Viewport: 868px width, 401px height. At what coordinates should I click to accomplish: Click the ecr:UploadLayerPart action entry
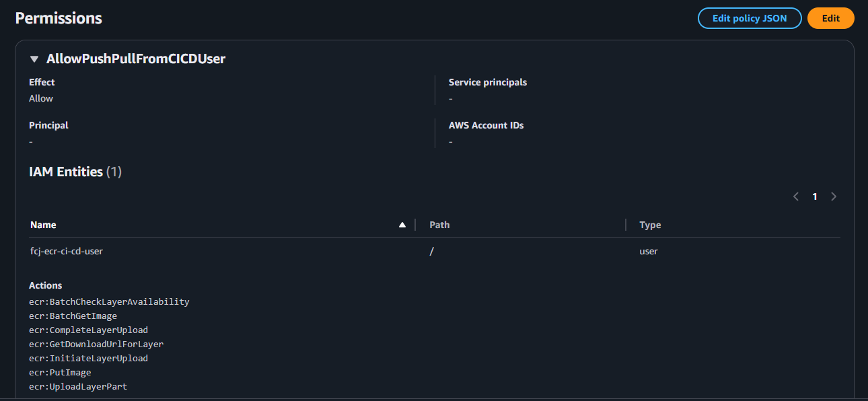tap(78, 386)
